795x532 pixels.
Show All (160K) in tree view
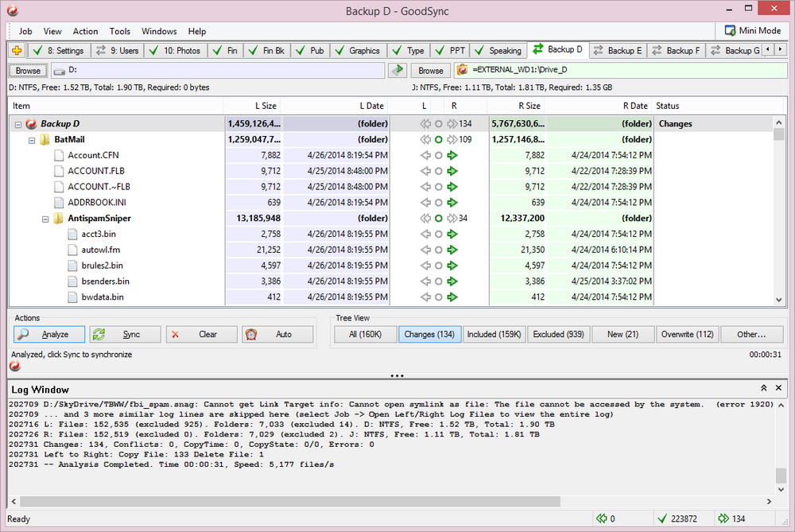tap(365, 334)
